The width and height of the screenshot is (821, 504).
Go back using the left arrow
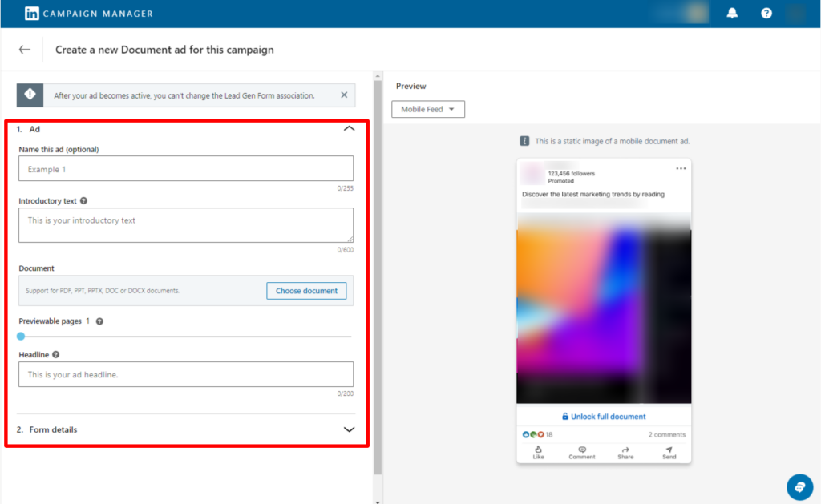tap(25, 50)
